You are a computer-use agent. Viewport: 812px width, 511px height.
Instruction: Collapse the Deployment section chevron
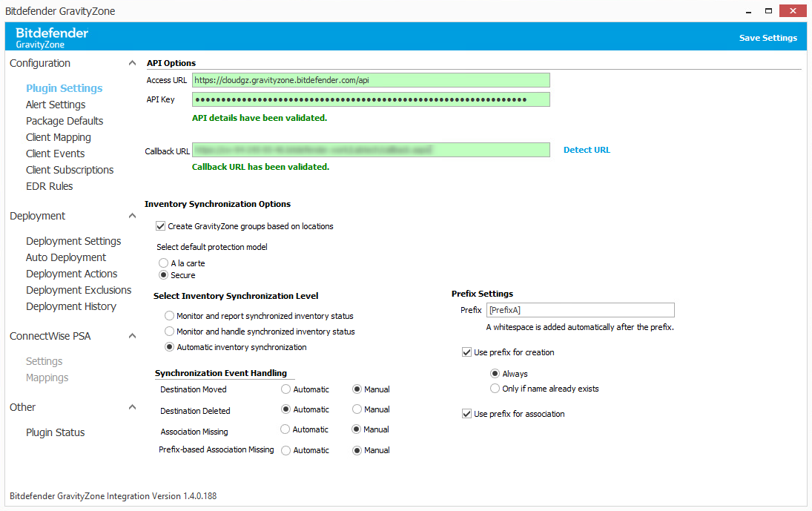(x=133, y=217)
